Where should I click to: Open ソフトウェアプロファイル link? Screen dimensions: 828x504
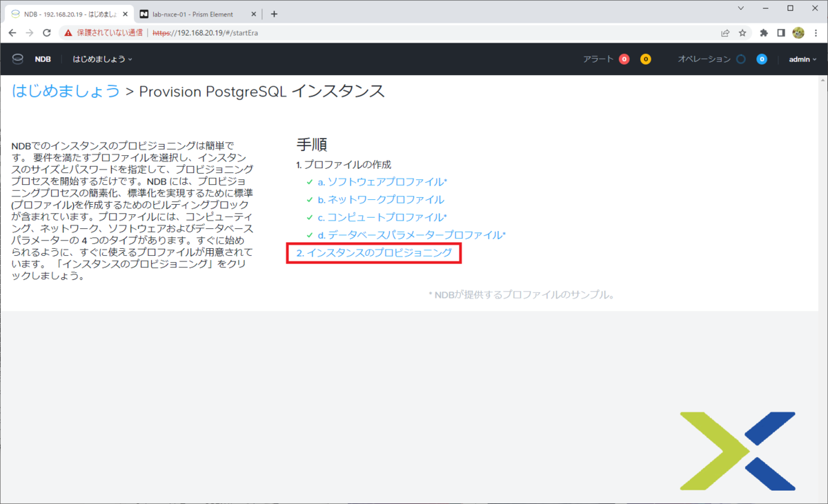point(382,181)
